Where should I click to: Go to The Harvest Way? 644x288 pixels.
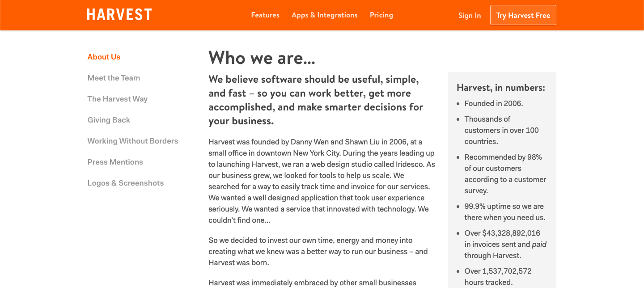click(x=118, y=99)
